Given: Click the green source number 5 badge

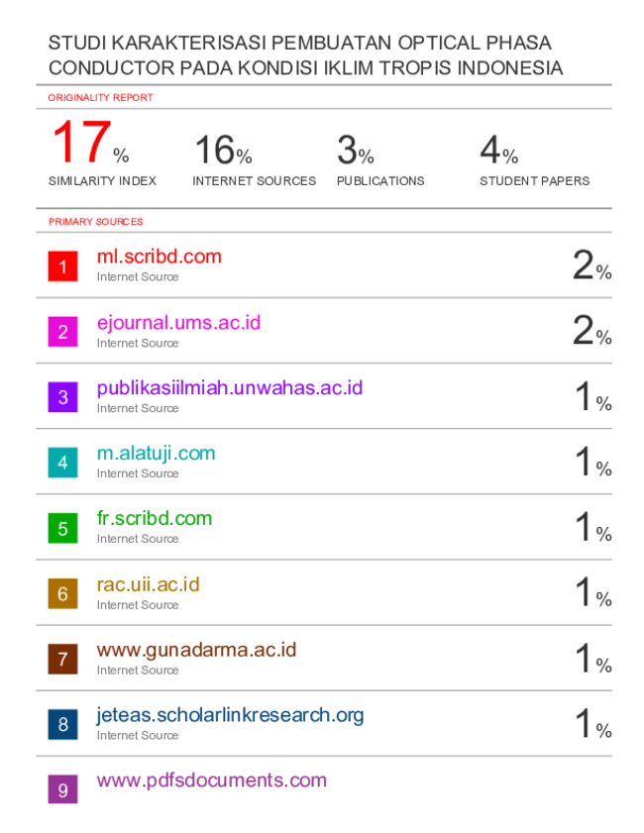Looking at the screenshot, I should [x=62, y=528].
